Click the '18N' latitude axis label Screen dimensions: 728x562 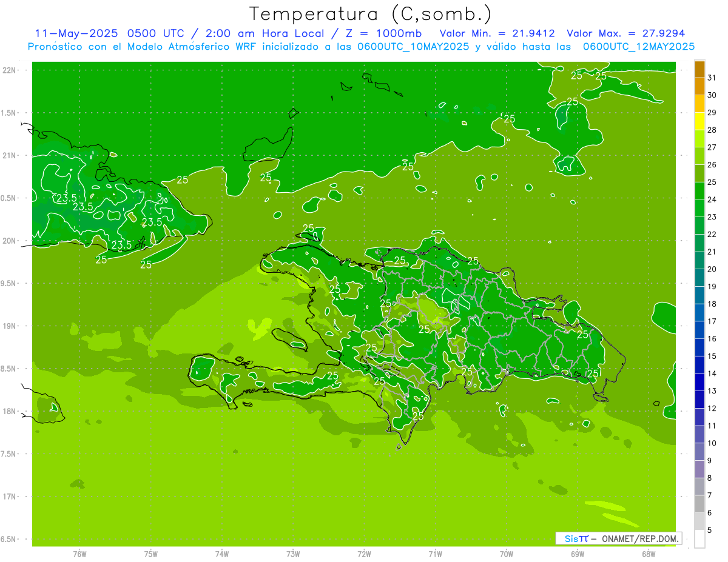click(9, 411)
